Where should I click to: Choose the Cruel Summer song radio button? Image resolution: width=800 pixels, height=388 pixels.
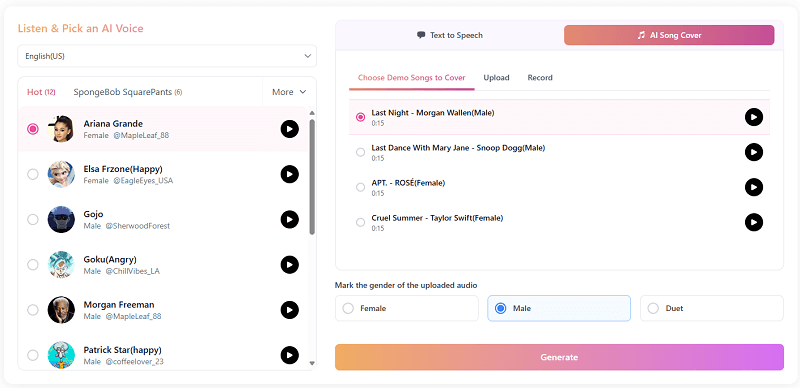point(360,222)
